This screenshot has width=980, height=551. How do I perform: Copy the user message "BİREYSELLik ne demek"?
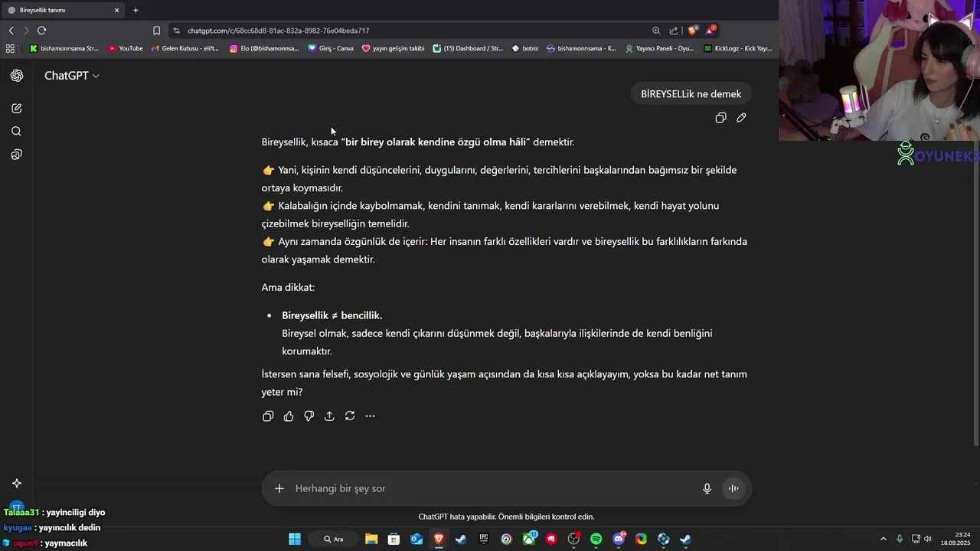tap(720, 118)
